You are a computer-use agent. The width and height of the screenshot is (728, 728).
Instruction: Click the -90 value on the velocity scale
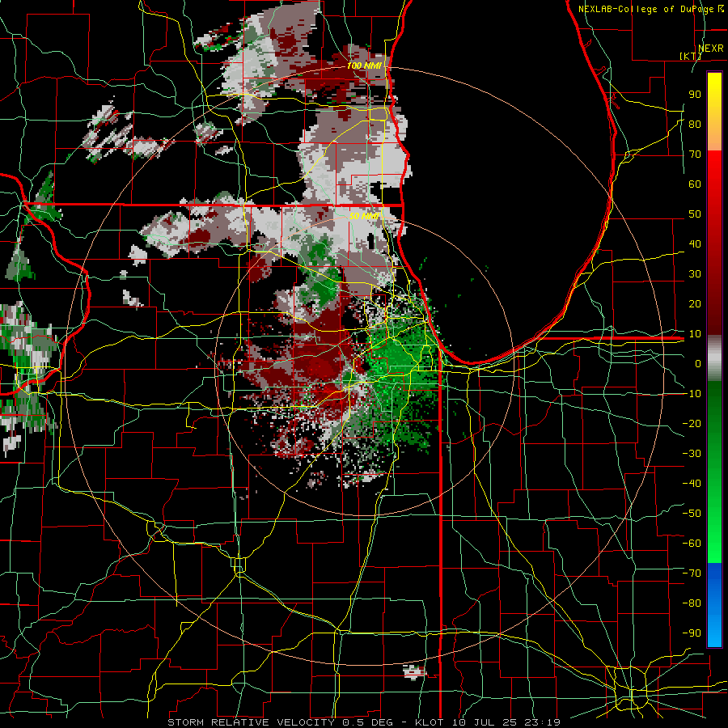[x=692, y=633]
